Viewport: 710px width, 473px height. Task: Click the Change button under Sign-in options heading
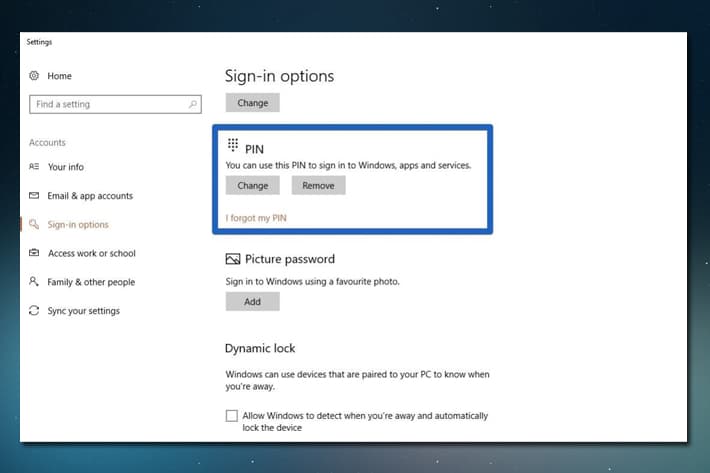point(253,103)
